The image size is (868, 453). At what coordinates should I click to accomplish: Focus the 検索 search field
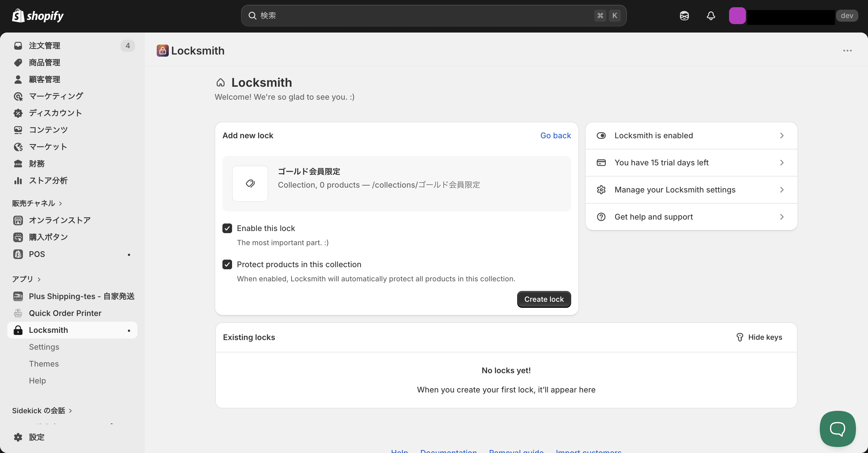(434, 15)
